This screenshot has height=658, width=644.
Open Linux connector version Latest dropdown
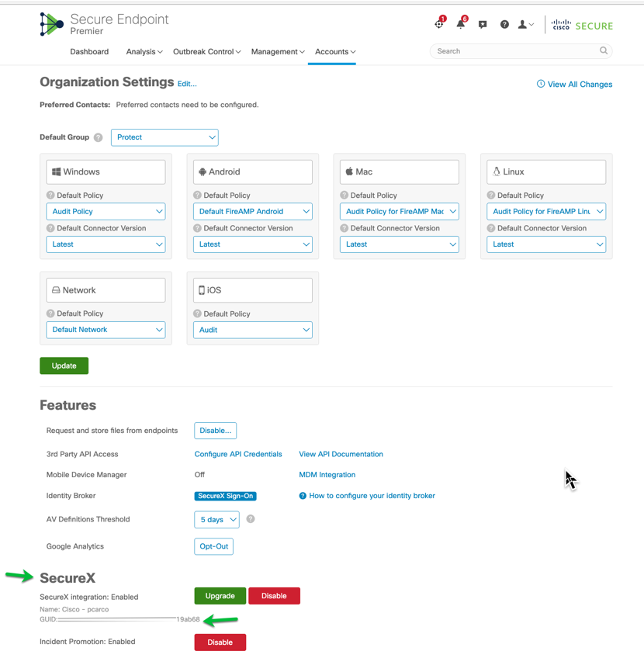point(546,244)
